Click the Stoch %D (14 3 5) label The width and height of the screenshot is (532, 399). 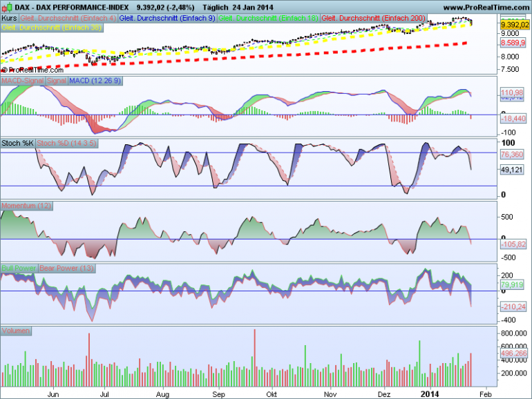coord(66,143)
